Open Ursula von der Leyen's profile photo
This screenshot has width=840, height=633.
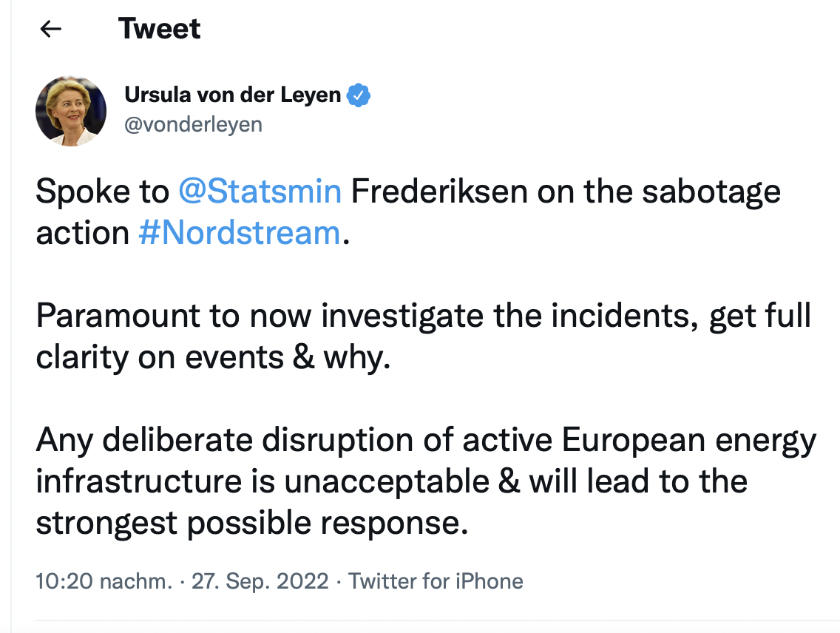[71, 111]
